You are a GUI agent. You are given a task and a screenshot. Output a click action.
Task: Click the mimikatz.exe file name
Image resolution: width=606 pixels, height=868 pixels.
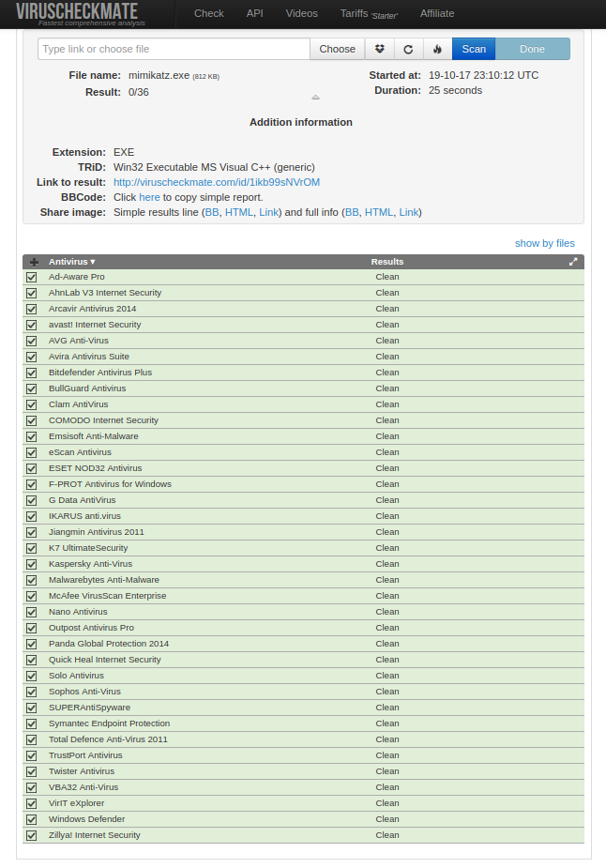point(159,75)
